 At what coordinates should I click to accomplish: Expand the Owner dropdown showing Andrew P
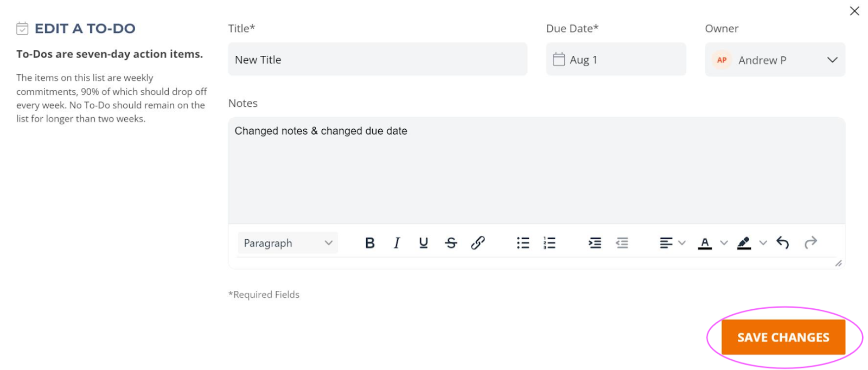pos(775,60)
